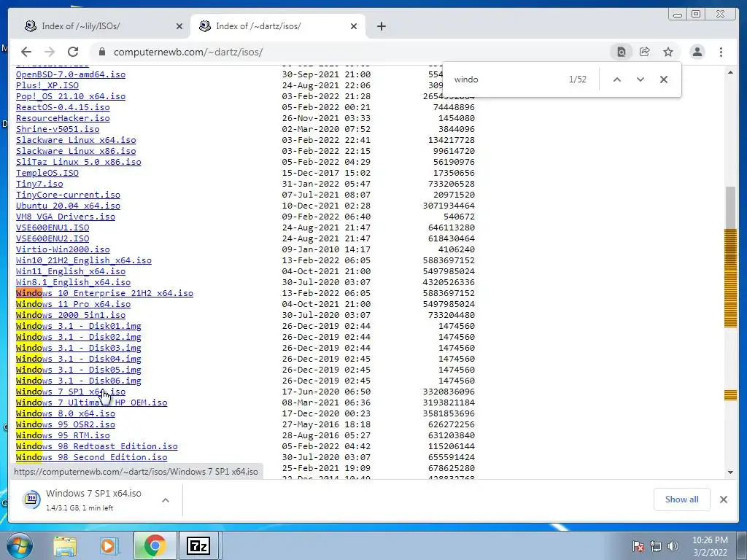Download ReactOS-0.4.15.iso
The height and width of the screenshot is (560, 747).
tap(63, 108)
